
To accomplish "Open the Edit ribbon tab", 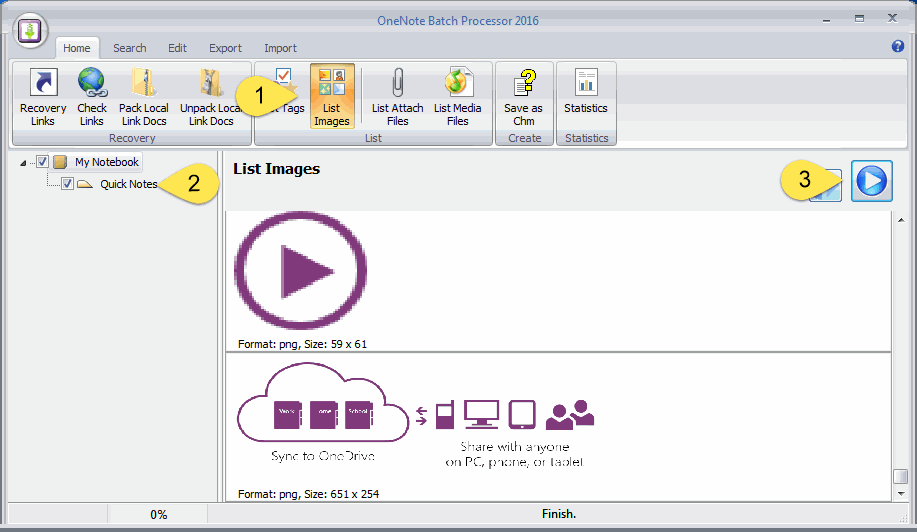I will tap(177, 48).
